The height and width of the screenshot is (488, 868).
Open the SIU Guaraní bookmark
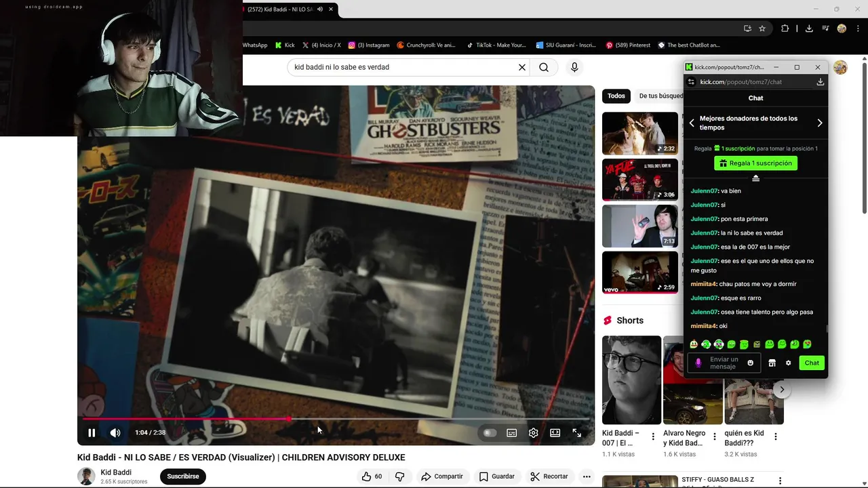coord(566,45)
